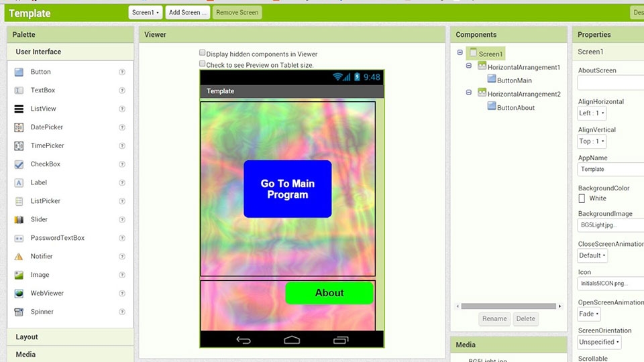Viewport: 644px width, 362px height.
Task: Select the Slider palette icon
Action: click(x=19, y=220)
